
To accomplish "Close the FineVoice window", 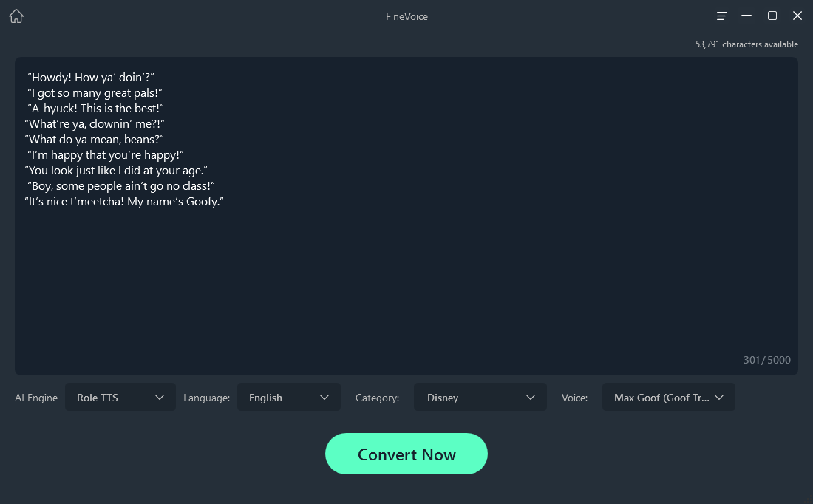I will tap(797, 16).
